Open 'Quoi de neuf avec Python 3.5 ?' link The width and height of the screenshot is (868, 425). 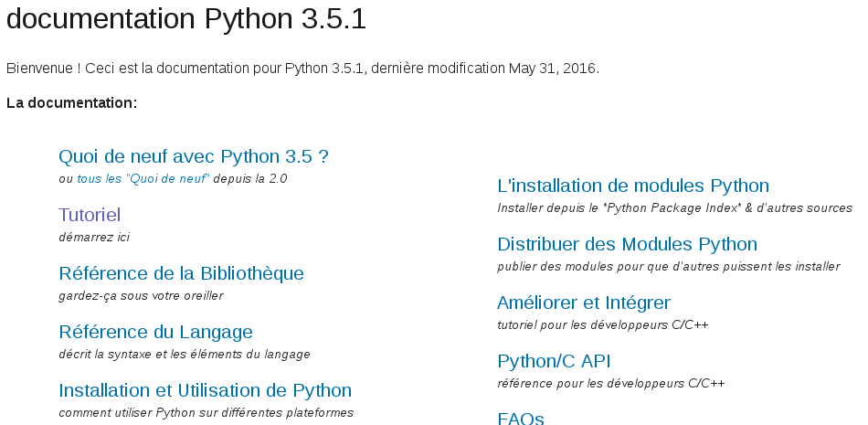click(193, 156)
